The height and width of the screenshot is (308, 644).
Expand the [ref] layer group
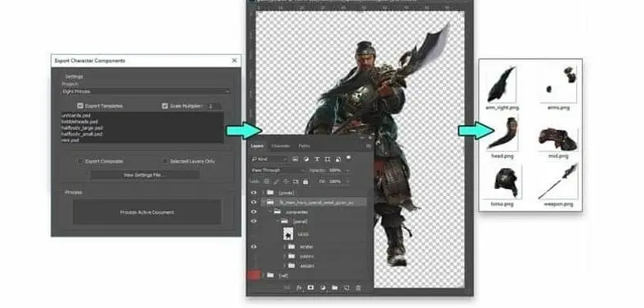pyautogui.click(x=263, y=275)
